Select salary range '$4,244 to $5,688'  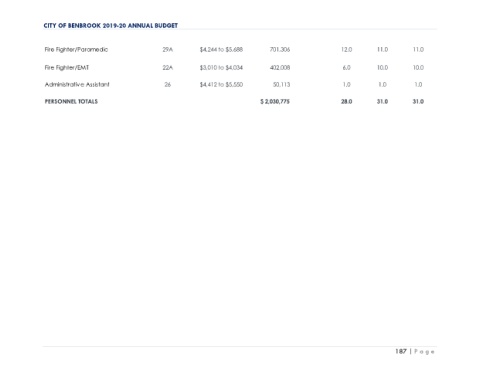[221, 50]
